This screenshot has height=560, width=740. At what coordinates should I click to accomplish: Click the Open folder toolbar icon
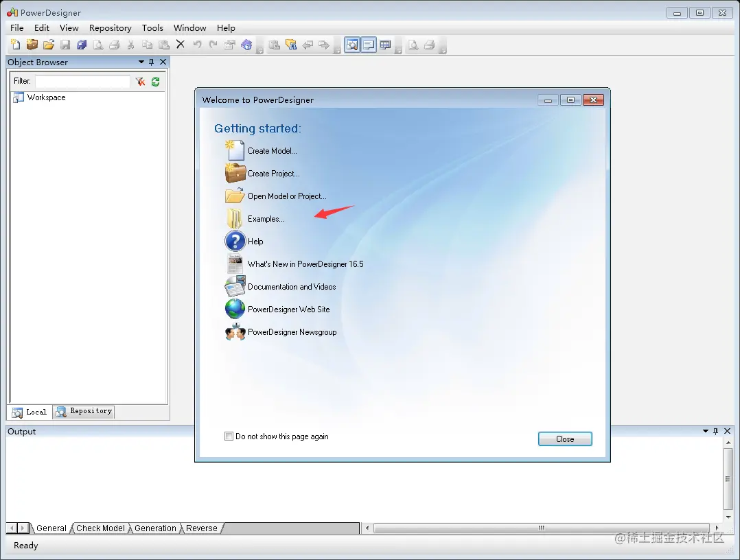click(49, 45)
